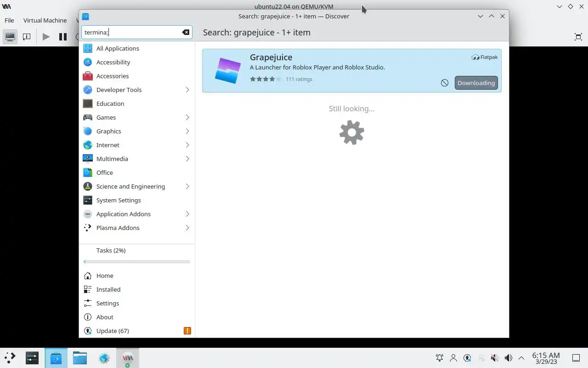Select the Plasma Addons icon

pos(87,228)
